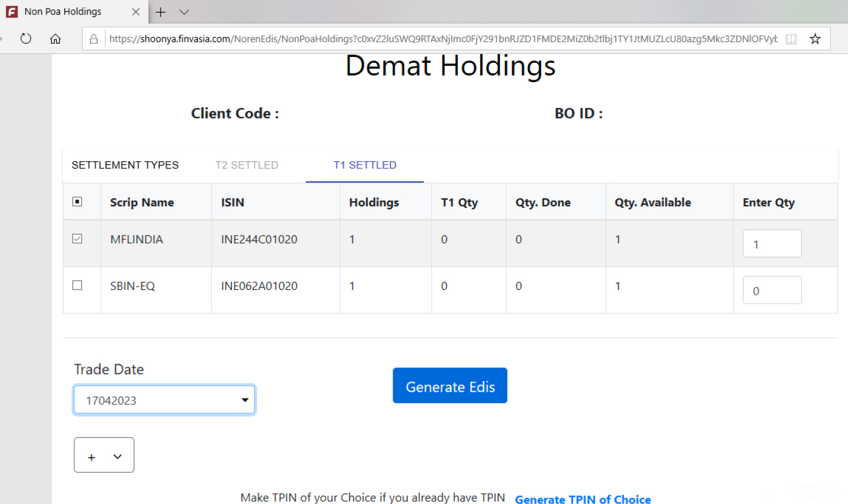Select the SBIN-EQ scrip name cell

(x=132, y=286)
